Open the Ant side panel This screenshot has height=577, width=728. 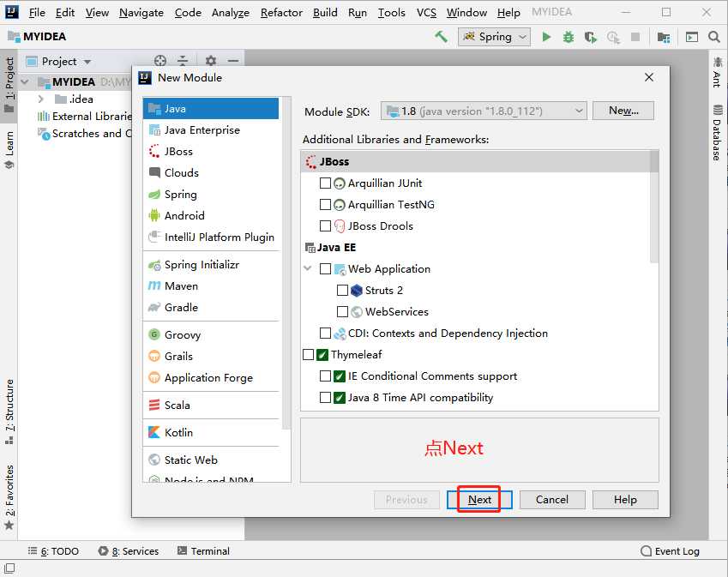click(718, 72)
